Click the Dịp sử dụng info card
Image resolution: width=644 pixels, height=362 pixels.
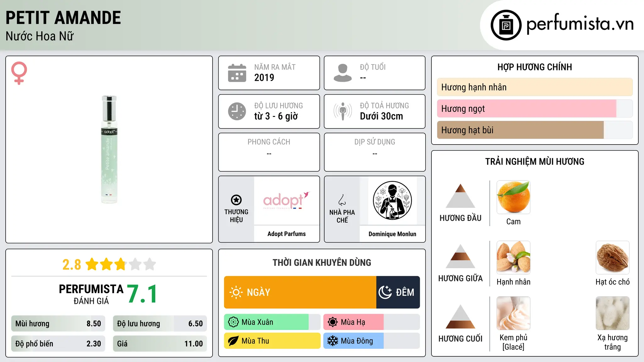pos(375,152)
